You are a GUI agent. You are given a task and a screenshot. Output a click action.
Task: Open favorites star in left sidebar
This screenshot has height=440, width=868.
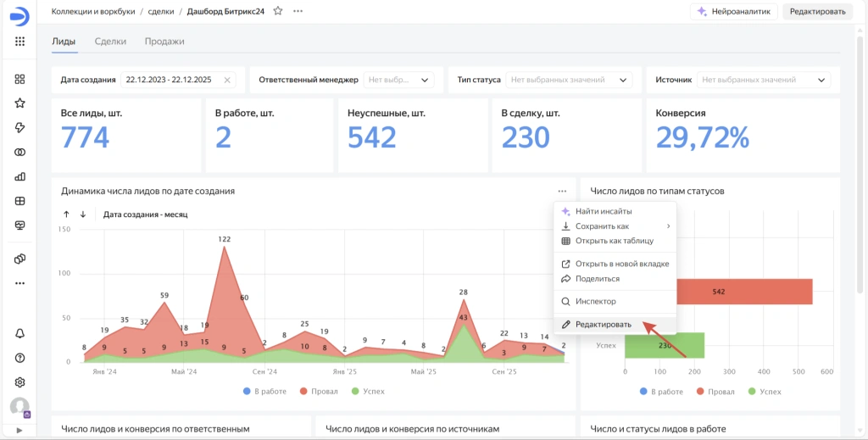20,103
